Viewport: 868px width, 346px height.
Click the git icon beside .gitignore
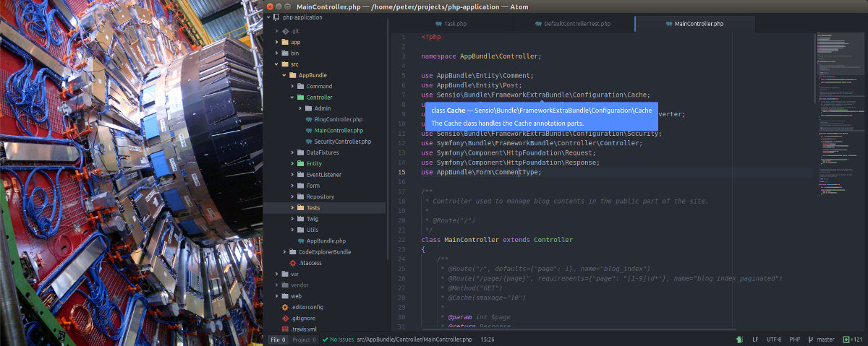point(285,318)
